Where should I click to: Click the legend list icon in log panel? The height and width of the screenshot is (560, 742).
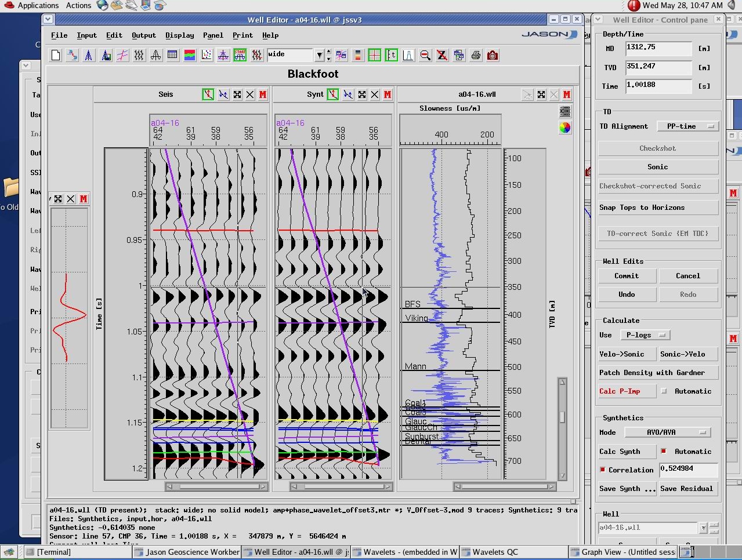pyautogui.click(x=565, y=111)
